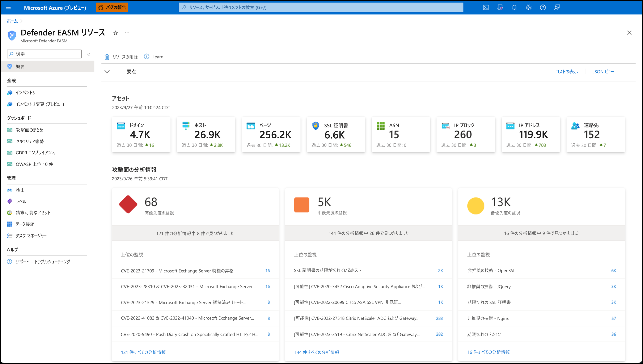Viewport: 643px width, 364px height.
Task: Open the ホスト asset card
Action: tap(206, 135)
